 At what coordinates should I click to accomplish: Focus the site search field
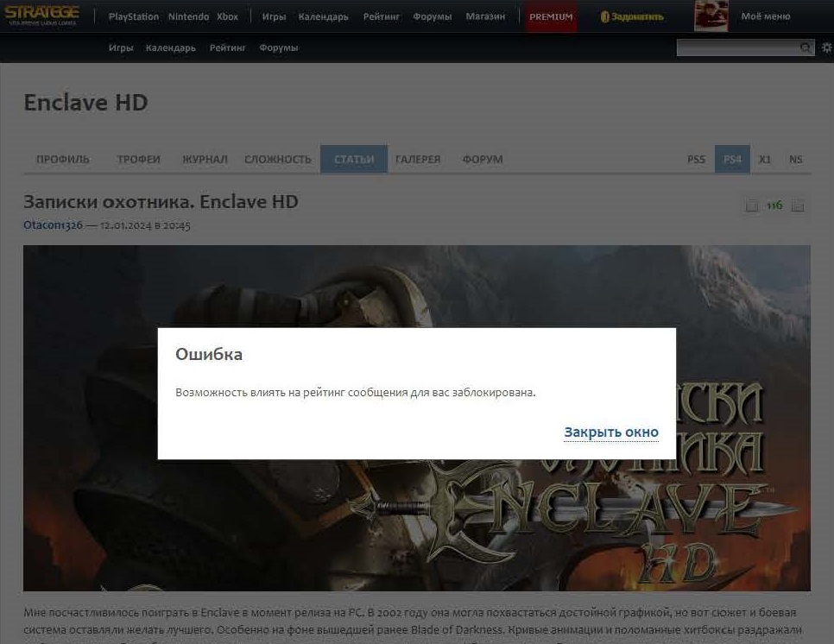737,47
